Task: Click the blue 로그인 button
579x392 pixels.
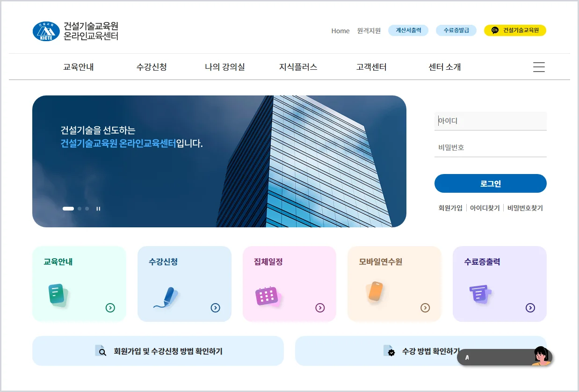Action: pos(491,183)
